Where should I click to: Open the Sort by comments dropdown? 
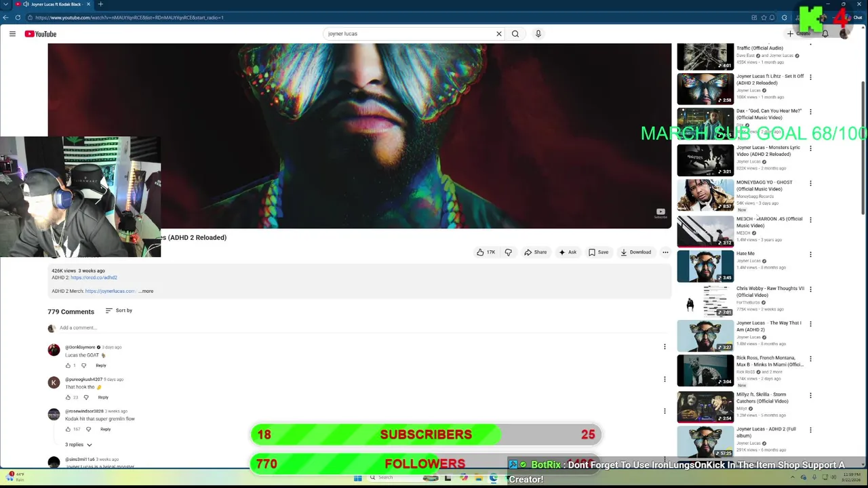pyautogui.click(x=119, y=310)
